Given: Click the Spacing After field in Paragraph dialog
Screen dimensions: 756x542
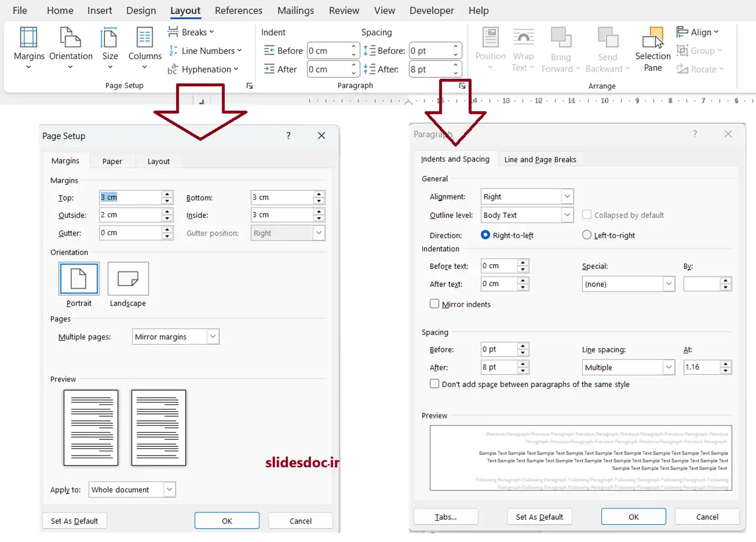Looking at the screenshot, I should point(499,367).
